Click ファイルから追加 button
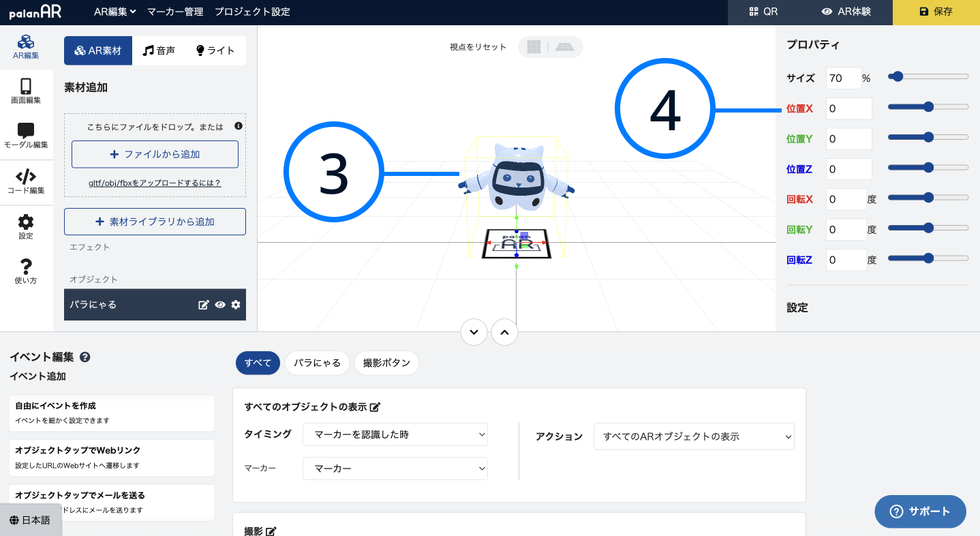The width and height of the screenshot is (980, 536). pos(155,154)
